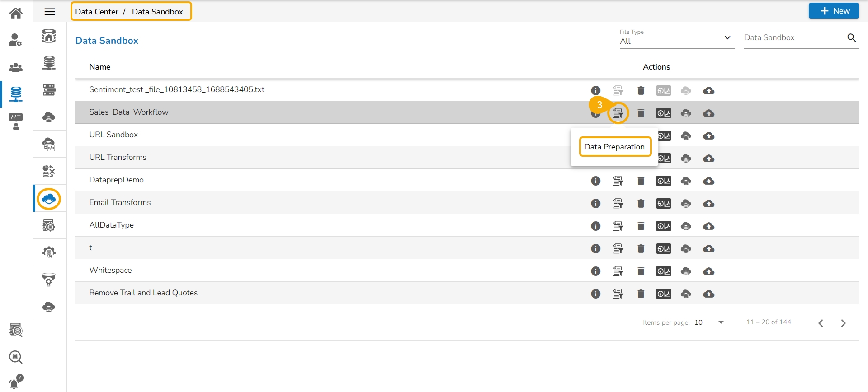The width and height of the screenshot is (868, 392).
Task: Delete the Email Transforms sandbox file
Action: tap(641, 204)
